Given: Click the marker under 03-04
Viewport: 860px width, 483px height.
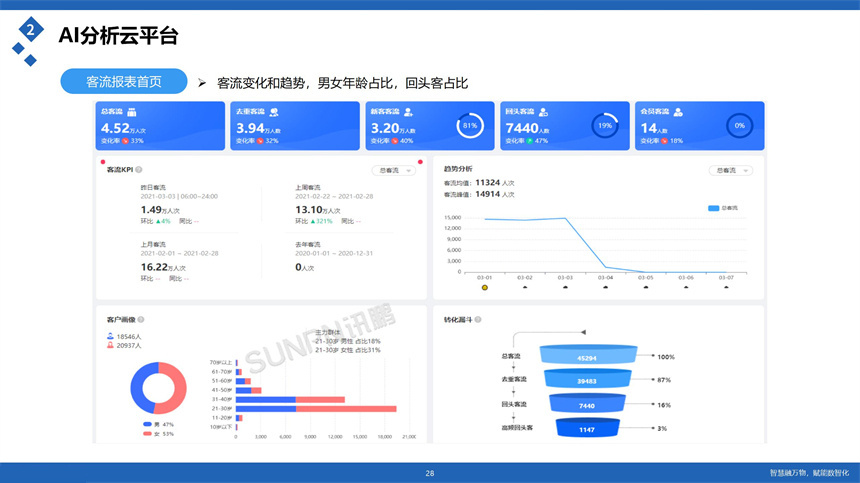Looking at the screenshot, I should [x=606, y=287].
